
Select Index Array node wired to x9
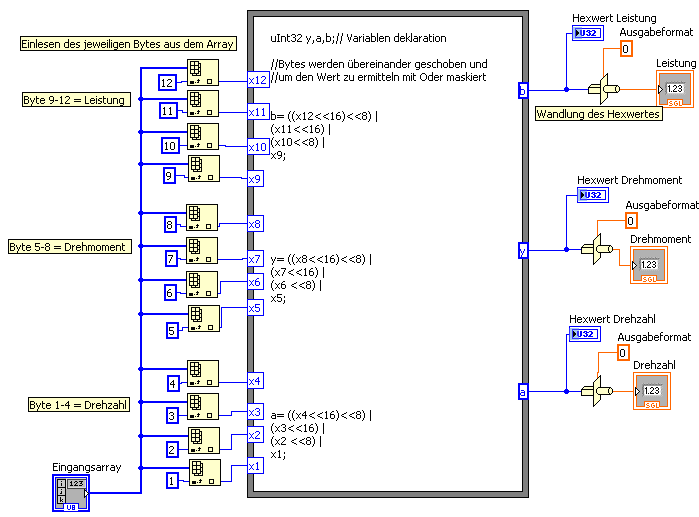[204, 168]
